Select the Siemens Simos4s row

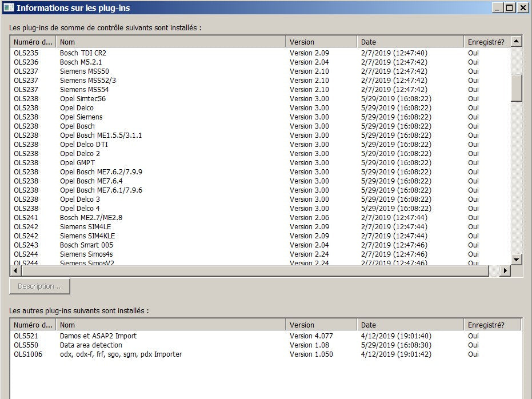click(x=260, y=254)
